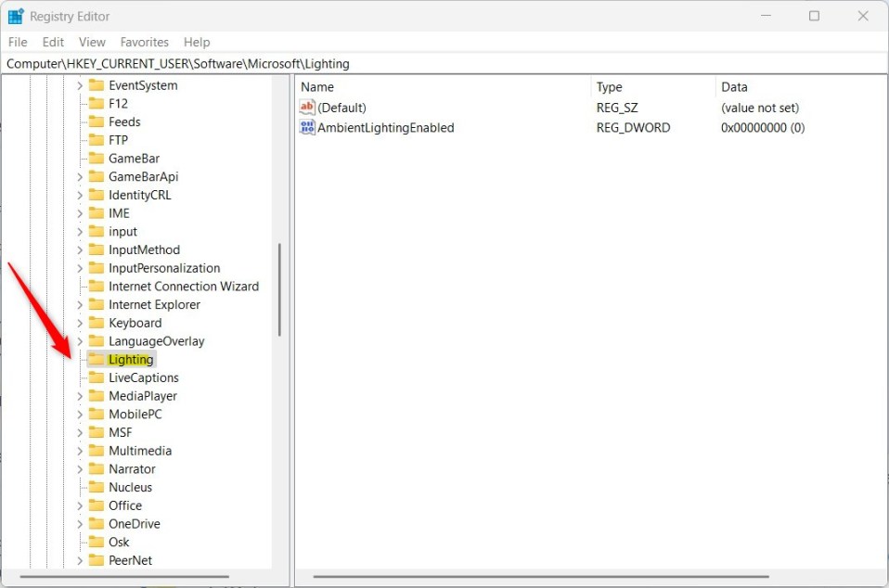Open the Favorites menu
Screen dimensions: 889x588
[145, 42]
